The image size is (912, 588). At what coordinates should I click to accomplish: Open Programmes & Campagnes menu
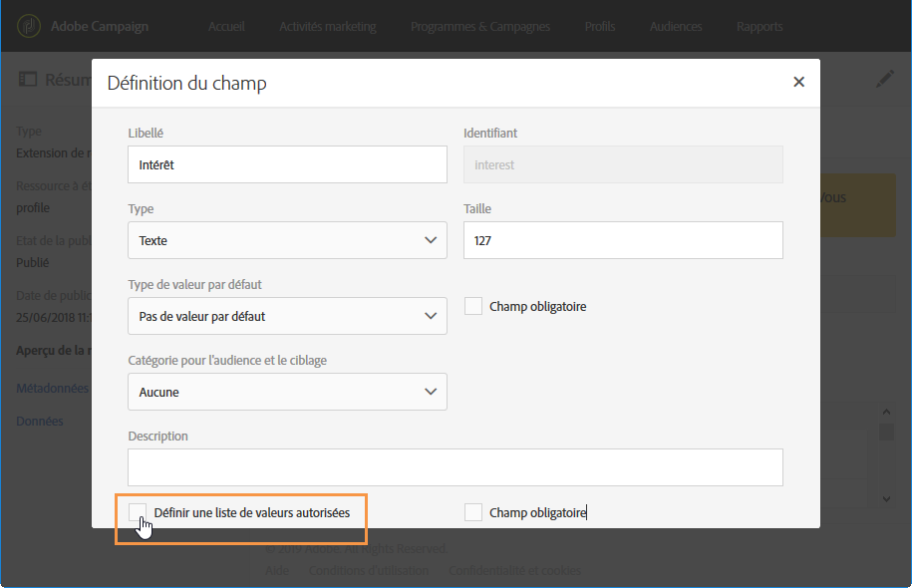(479, 27)
